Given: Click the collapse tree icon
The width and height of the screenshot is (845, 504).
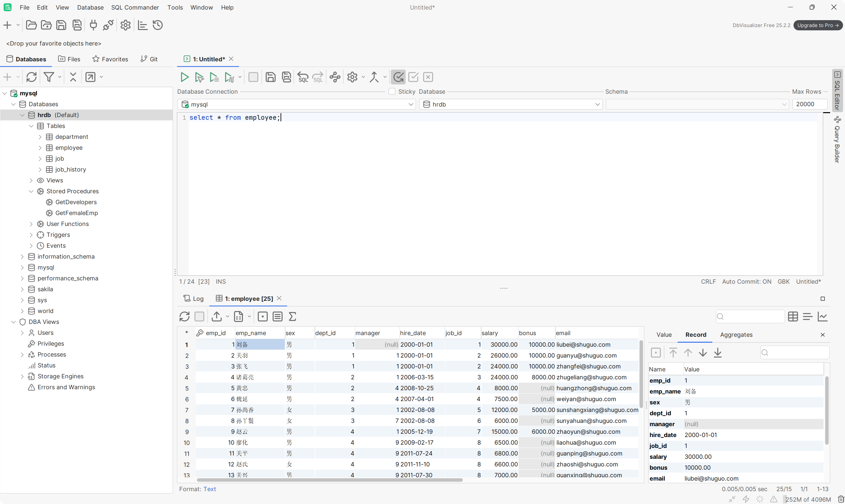Looking at the screenshot, I should tap(73, 77).
